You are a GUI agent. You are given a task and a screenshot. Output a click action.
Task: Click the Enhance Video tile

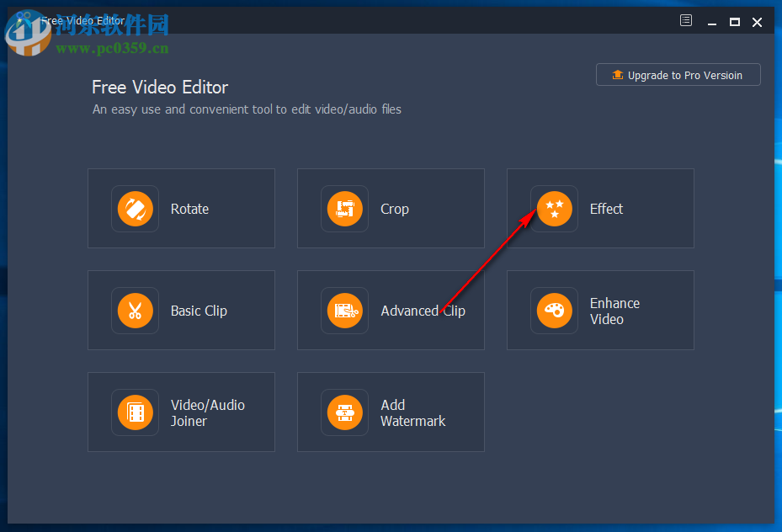600,311
